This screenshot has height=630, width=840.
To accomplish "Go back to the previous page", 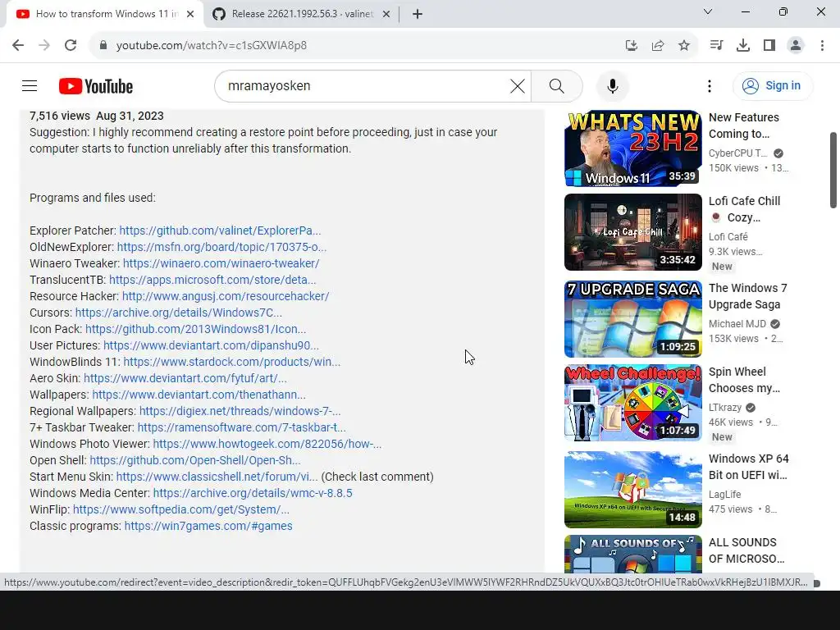I will (18, 46).
